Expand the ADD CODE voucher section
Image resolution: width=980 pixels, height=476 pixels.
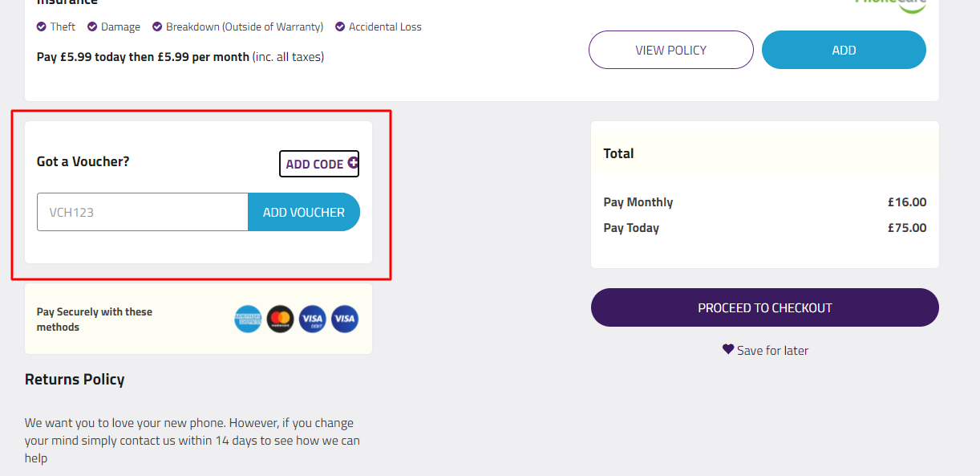pos(318,164)
